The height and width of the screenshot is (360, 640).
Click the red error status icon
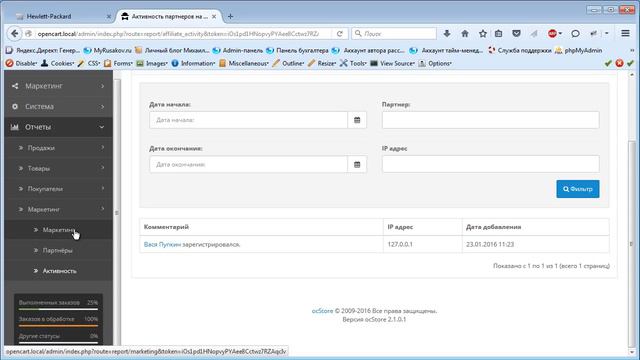coord(619,63)
